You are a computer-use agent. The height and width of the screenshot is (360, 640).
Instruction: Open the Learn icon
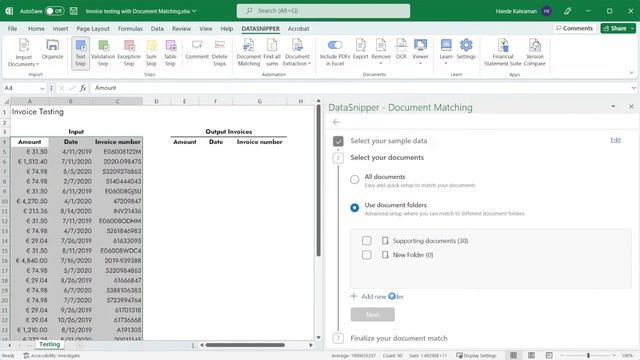tap(446, 52)
